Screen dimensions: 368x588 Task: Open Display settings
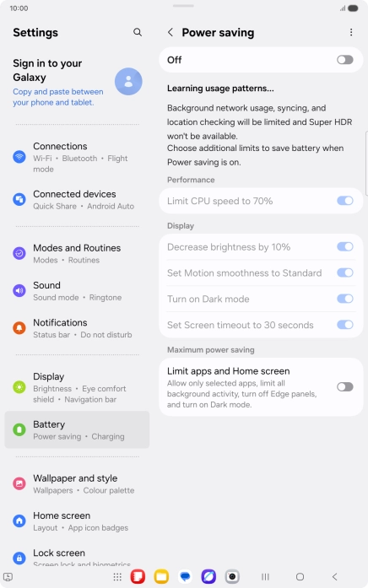[77, 387]
